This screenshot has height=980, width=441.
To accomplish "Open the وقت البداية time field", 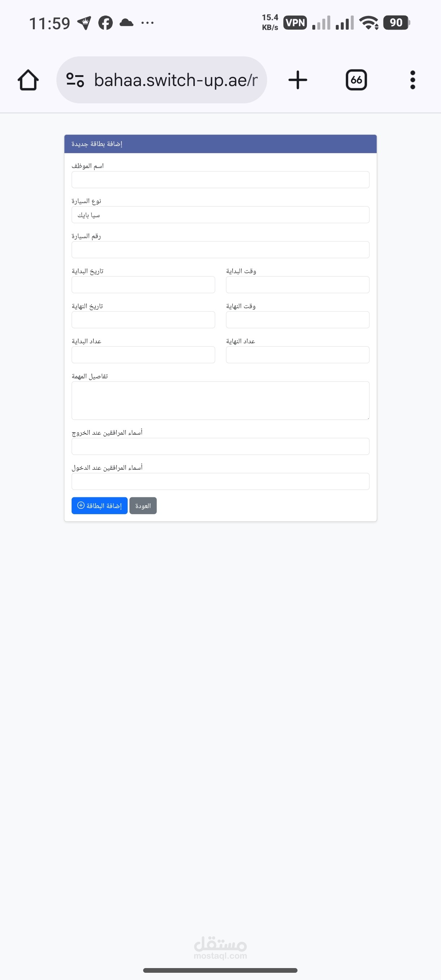I will point(297,285).
